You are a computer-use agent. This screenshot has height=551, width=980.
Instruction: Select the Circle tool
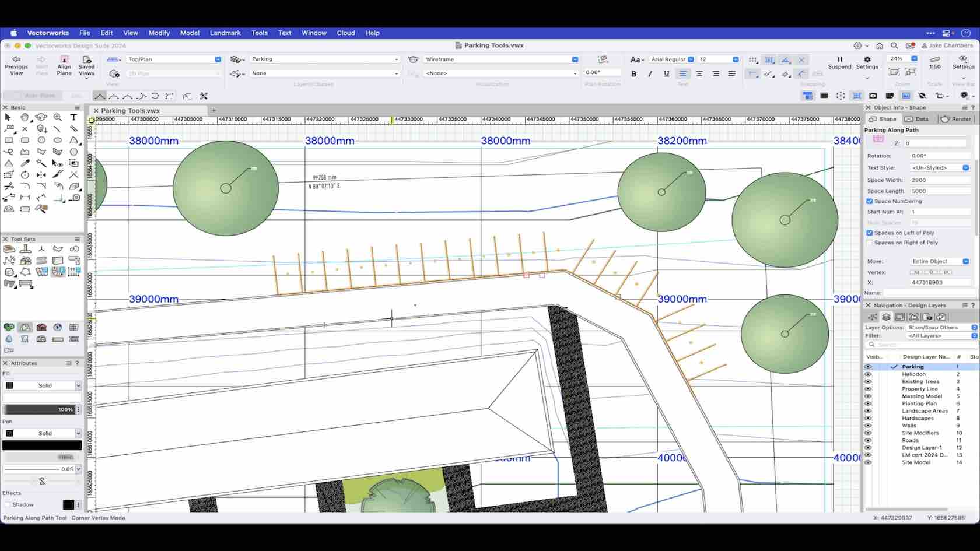coord(41,140)
